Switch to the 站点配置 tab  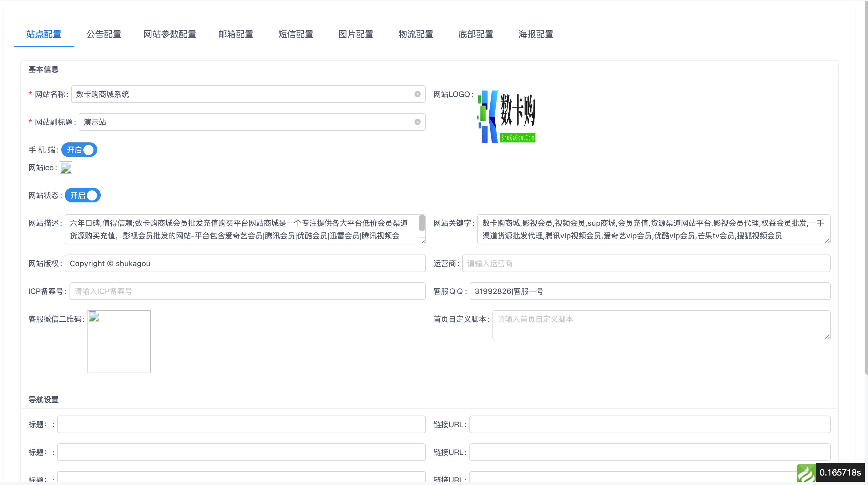coord(44,34)
